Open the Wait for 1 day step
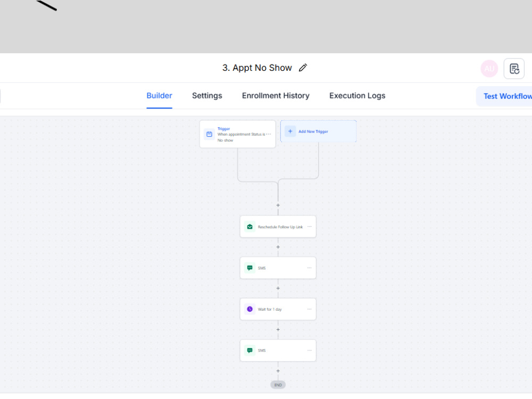532x399 pixels. (278, 309)
